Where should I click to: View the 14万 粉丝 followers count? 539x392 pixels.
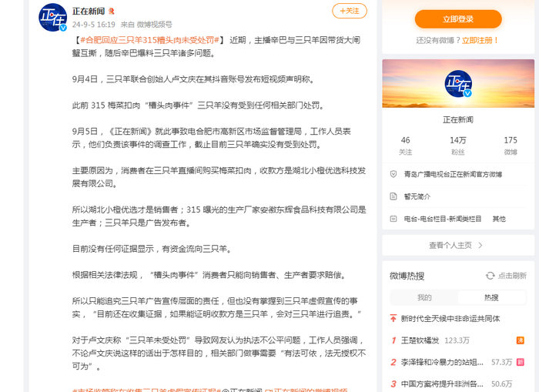[x=458, y=146]
